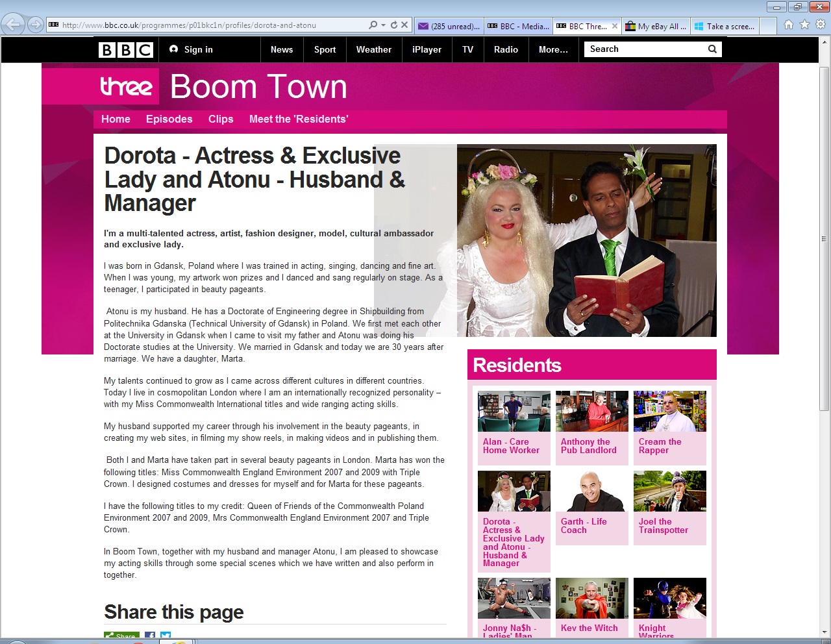Open the Knight Warriors thumbnail

point(670,598)
